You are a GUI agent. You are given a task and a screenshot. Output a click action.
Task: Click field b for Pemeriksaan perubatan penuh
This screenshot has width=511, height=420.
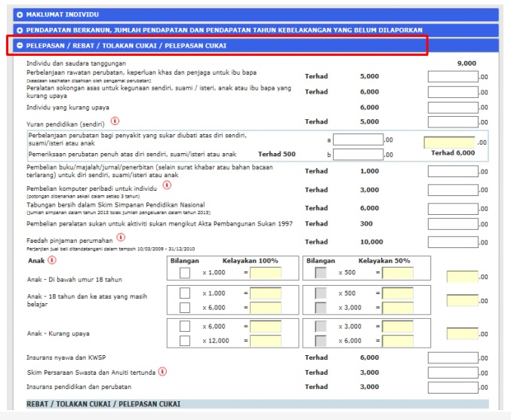click(359, 155)
